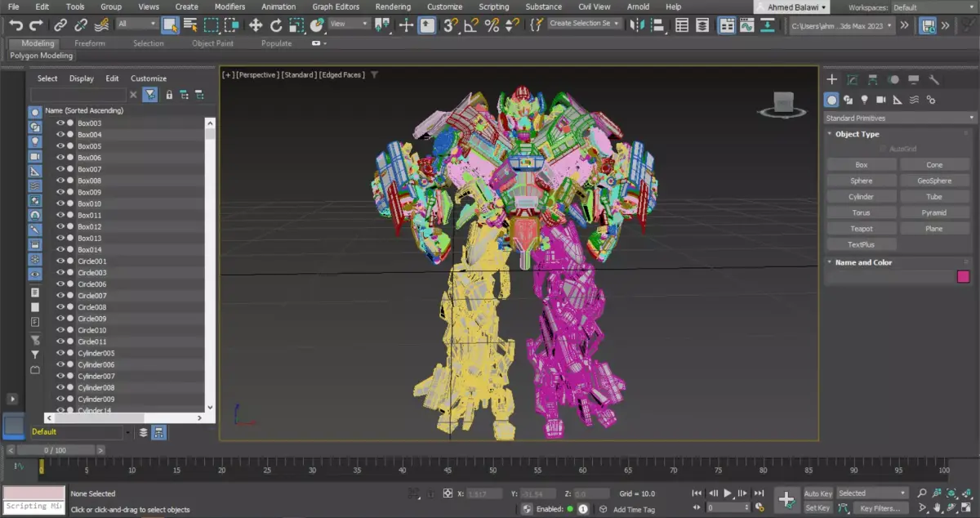Click the Sphere primitive button
980x518 pixels.
point(861,181)
